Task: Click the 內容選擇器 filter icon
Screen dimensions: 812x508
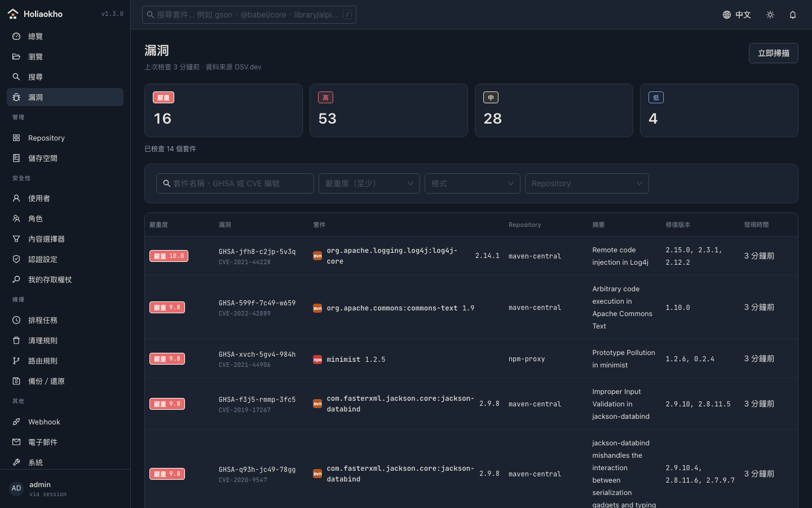Action: (16, 239)
